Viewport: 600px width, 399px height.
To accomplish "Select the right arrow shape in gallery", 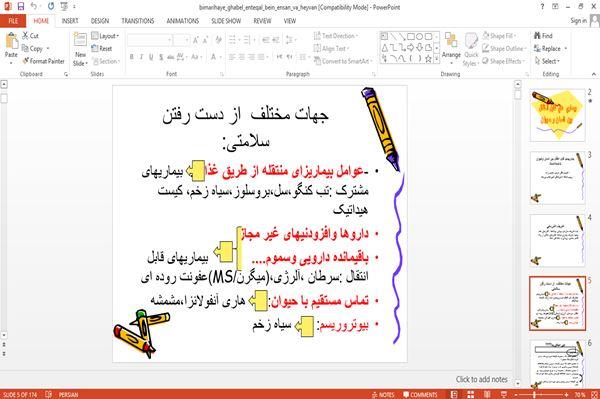I will click(x=411, y=47).
